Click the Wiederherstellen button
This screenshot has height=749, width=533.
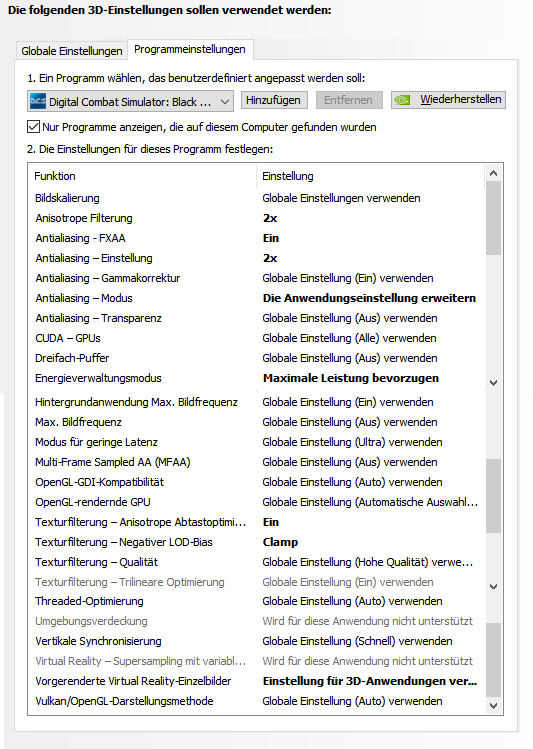[x=448, y=100]
